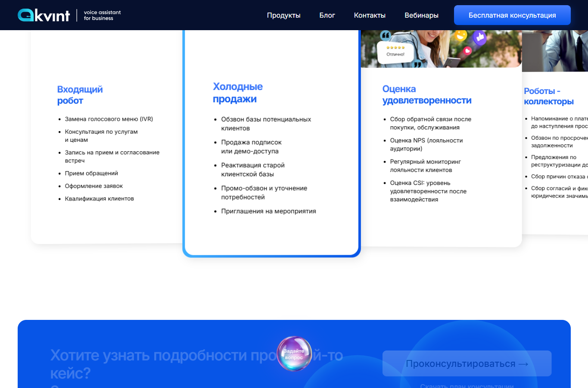This screenshot has height=388, width=588.
Task: Click text Обзвон базы потенциальных клиентов
Action: [266, 124]
